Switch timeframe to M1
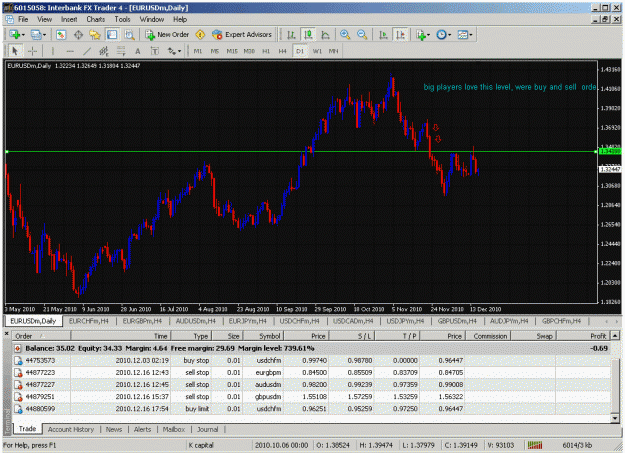The image size is (625, 453). coord(198,51)
